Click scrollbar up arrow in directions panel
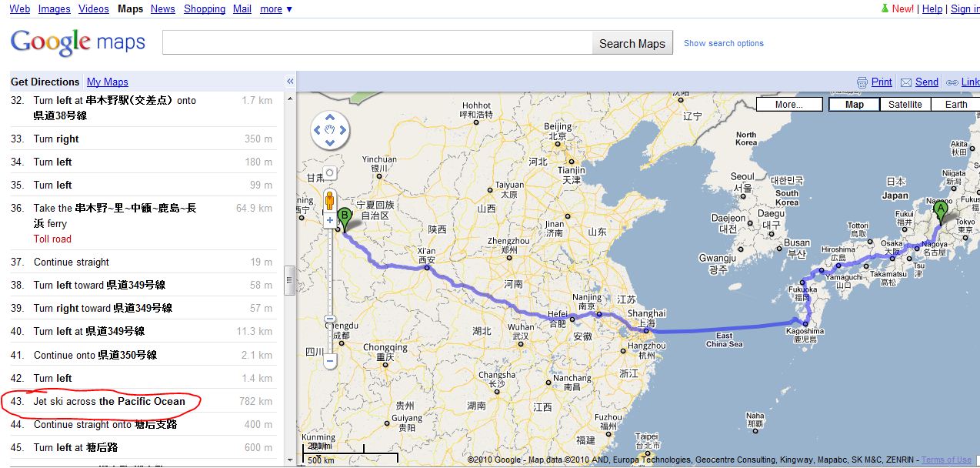980x468 pixels. (290, 98)
